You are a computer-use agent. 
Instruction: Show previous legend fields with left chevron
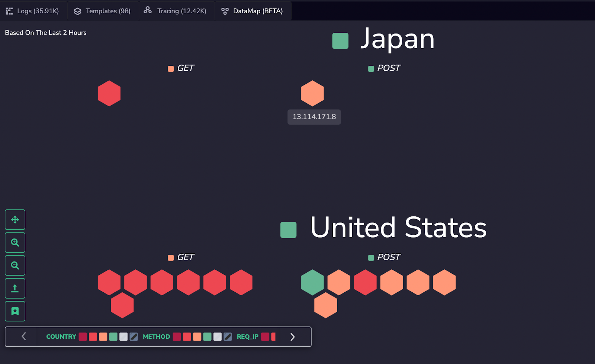coord(24,337)
